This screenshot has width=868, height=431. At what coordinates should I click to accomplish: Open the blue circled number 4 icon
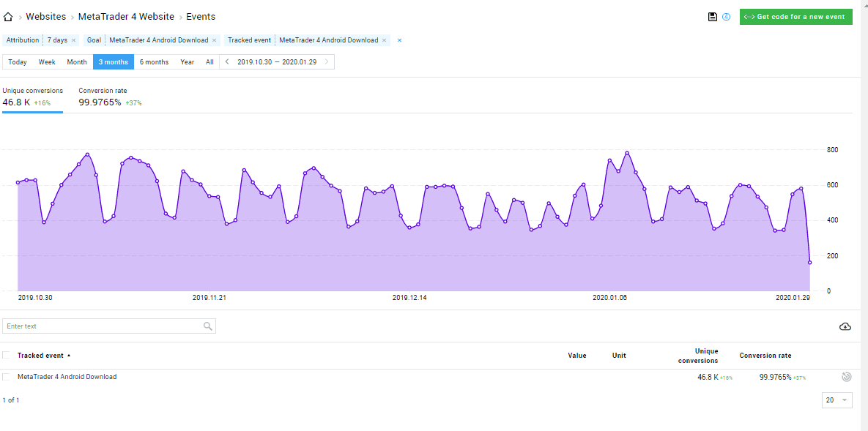point(727,17)
